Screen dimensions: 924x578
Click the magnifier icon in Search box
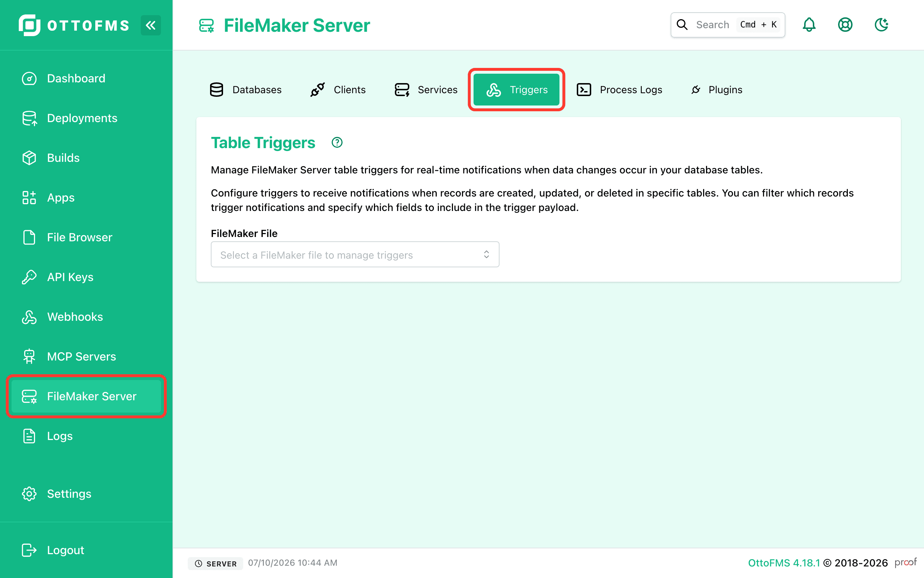682,25
